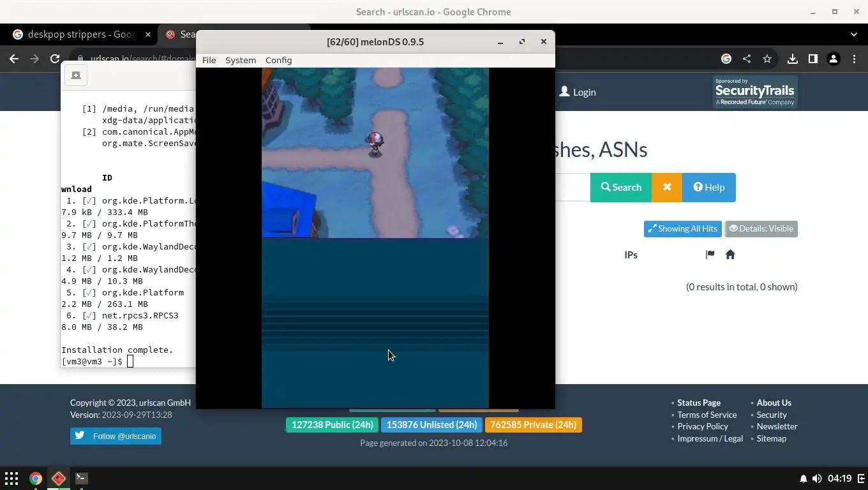The width and height of the screenshot is (868, 490).
Task: Open the Newsletter footer link
Action: click(x=777, y=426)
